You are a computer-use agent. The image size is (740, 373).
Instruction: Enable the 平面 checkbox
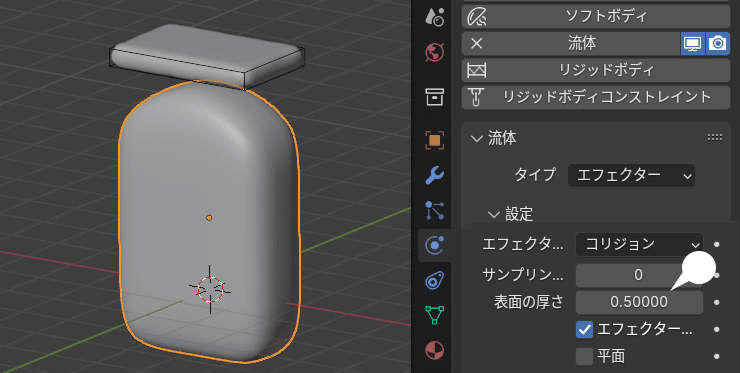pos(584,356)
